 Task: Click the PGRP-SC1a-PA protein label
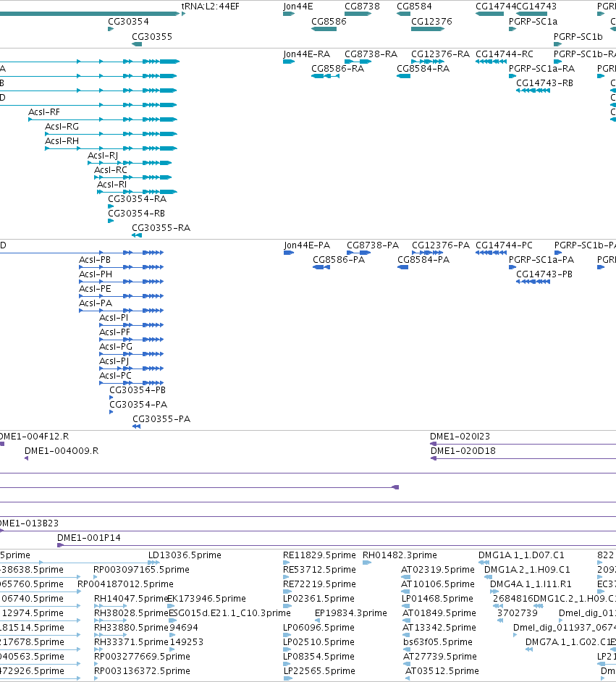pyautogui.click(x=541, y=260)
